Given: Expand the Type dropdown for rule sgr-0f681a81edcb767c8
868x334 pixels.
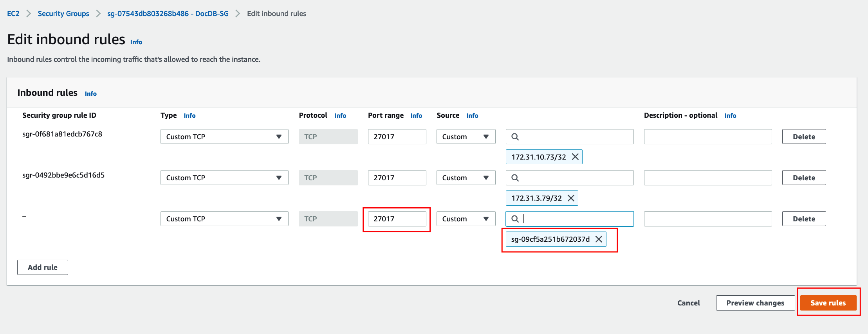Looking at the screenshot, I should (224, 137).
